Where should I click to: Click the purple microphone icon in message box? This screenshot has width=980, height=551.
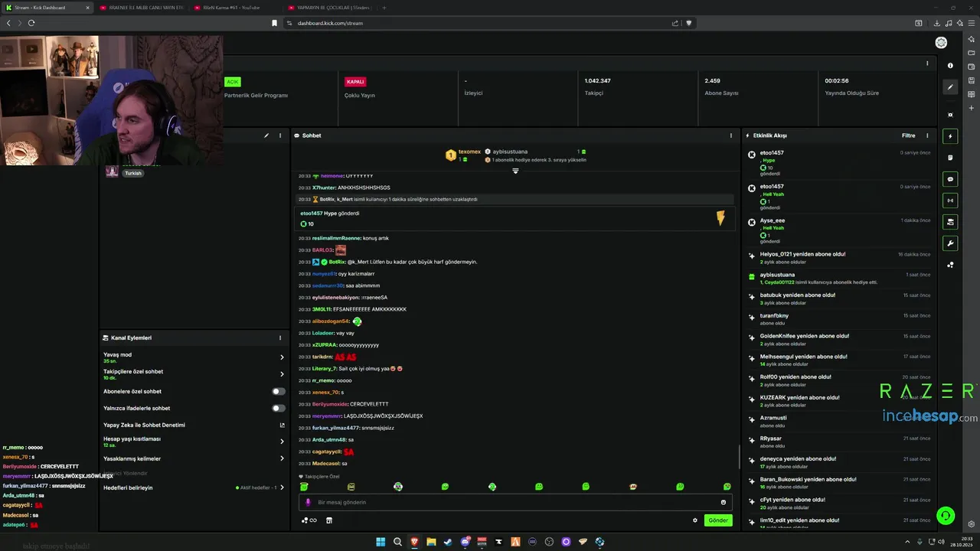[308, 502]
